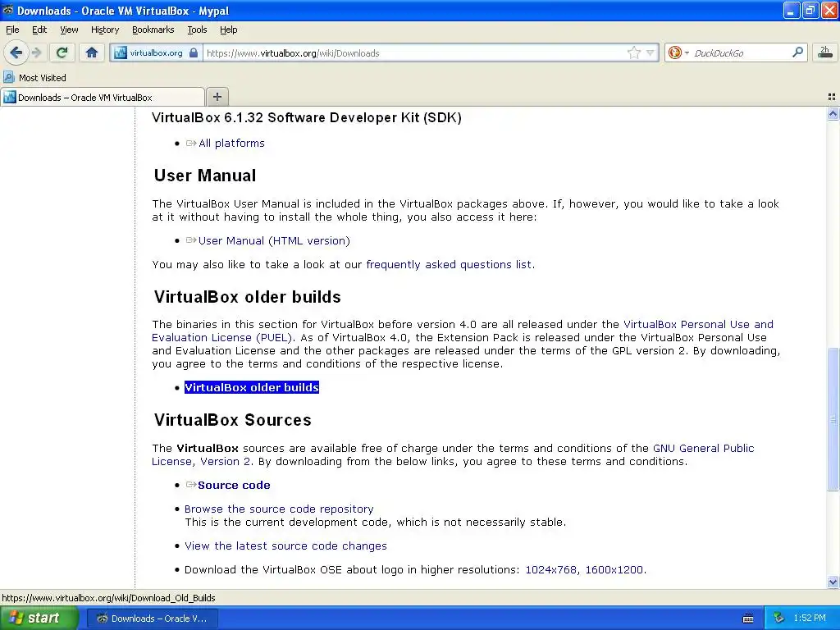This screenshot has height=630, width=840.
Task: Click the highlighted VirtualBox older builds link
Action: point(252,387)
